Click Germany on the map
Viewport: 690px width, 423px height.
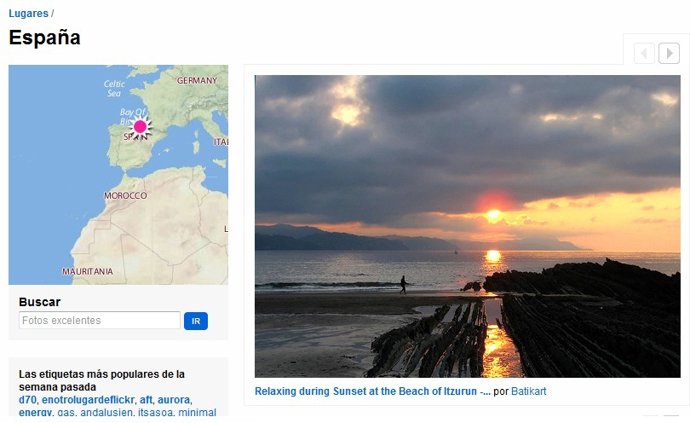[196, 80]
